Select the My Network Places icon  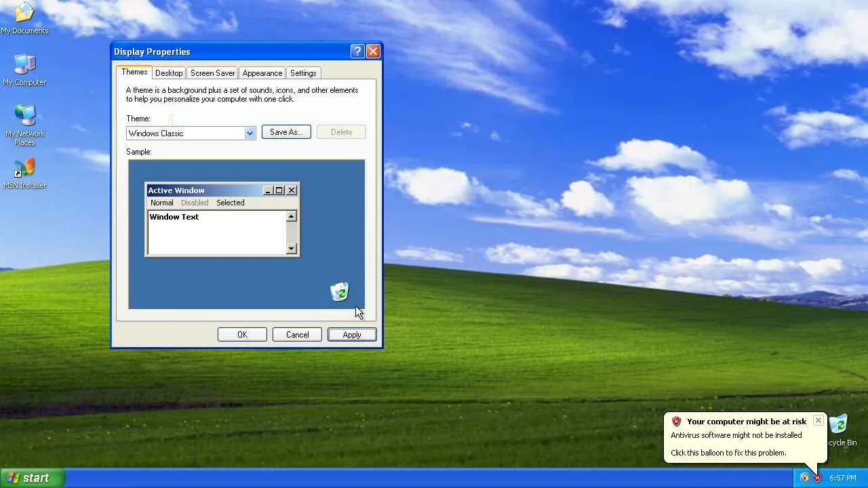tap(24, 125)
